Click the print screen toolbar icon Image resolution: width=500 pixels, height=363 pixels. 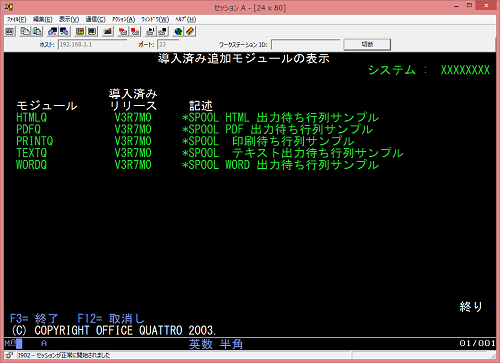(10, 31)
